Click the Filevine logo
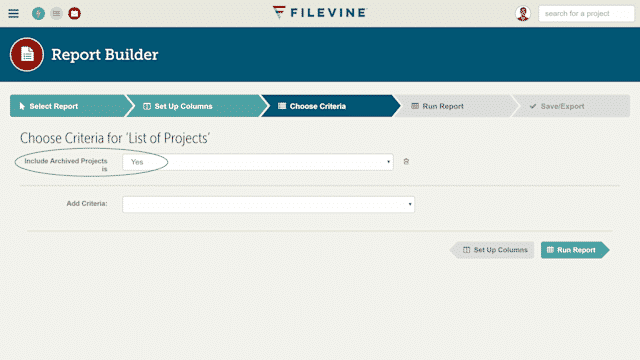This screenshot has height=360, width=640. (320, 13)
